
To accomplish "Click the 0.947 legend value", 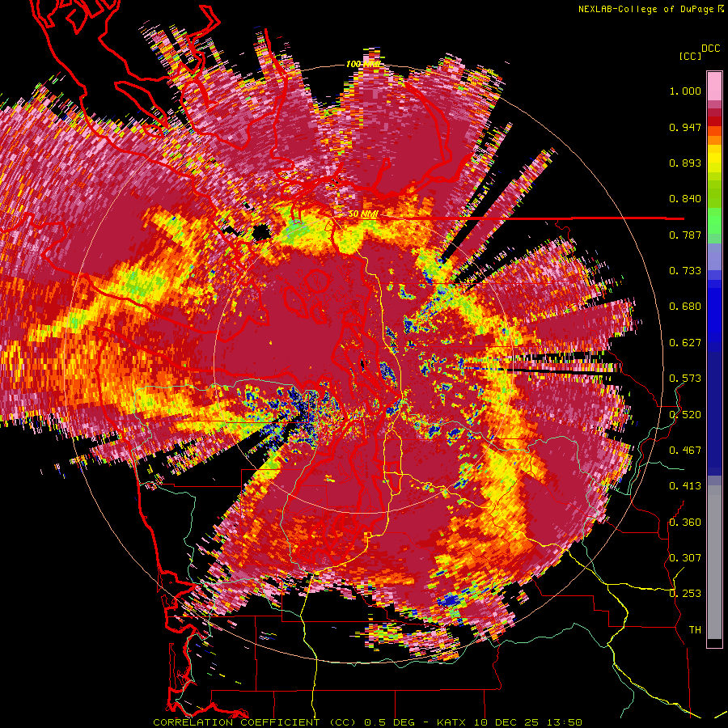I will [685, 127].
